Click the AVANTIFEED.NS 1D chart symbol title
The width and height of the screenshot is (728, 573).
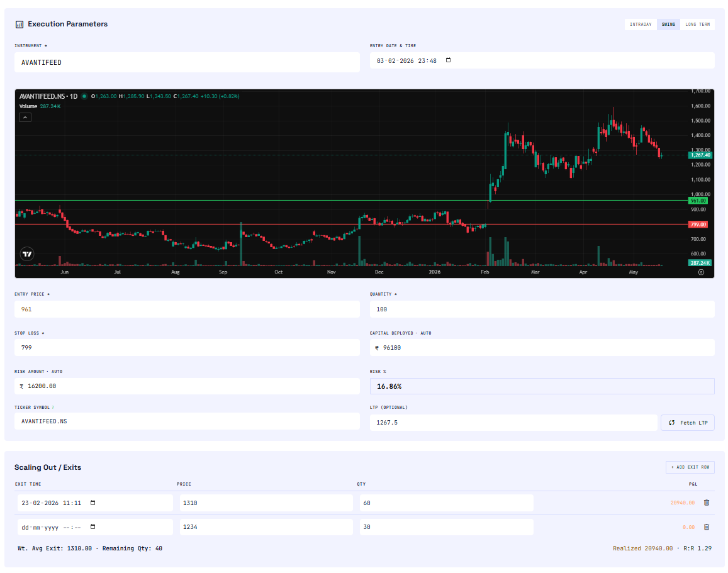click(48, 96)
